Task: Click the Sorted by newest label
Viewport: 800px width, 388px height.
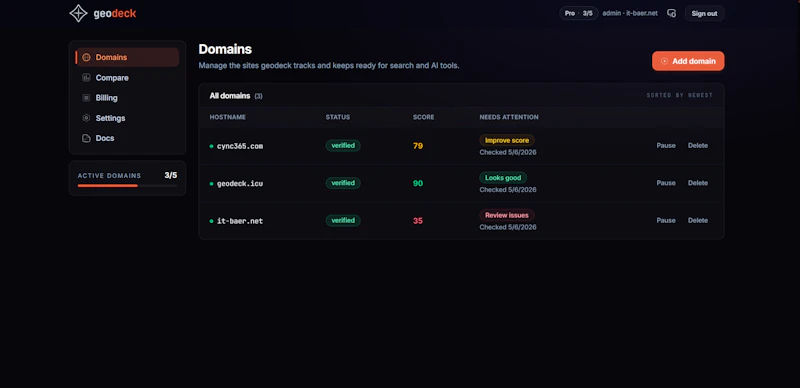Action: (x=680, y=95)
